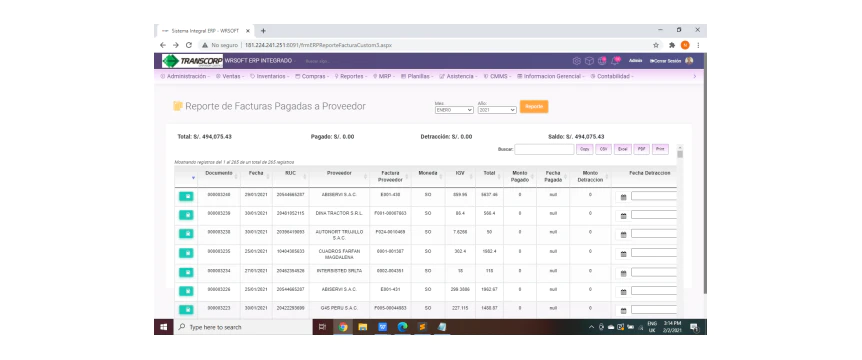Click the Windows taskbar search box
The image size is (862, 360).
tap(244, 327)
